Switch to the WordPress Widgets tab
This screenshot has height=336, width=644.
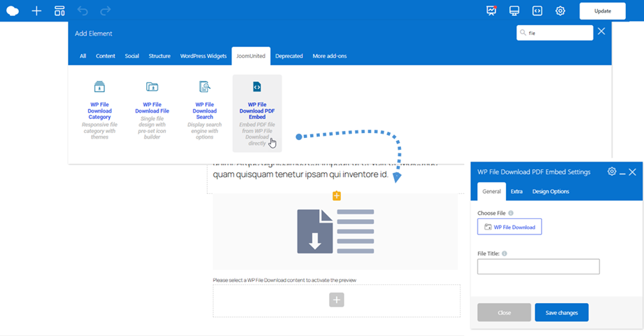pos(203,56)
